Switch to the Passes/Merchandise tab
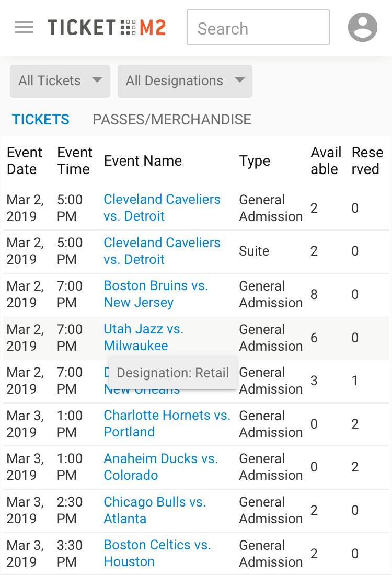Image resolution: width=392 pixels, height=575 pixels. coord(172,120)
